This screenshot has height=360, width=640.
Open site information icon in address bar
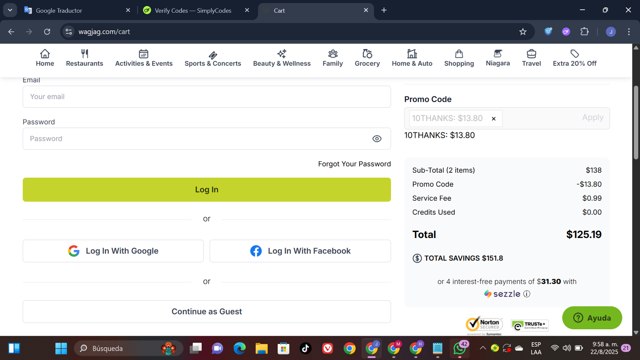[x=69, y=31]
